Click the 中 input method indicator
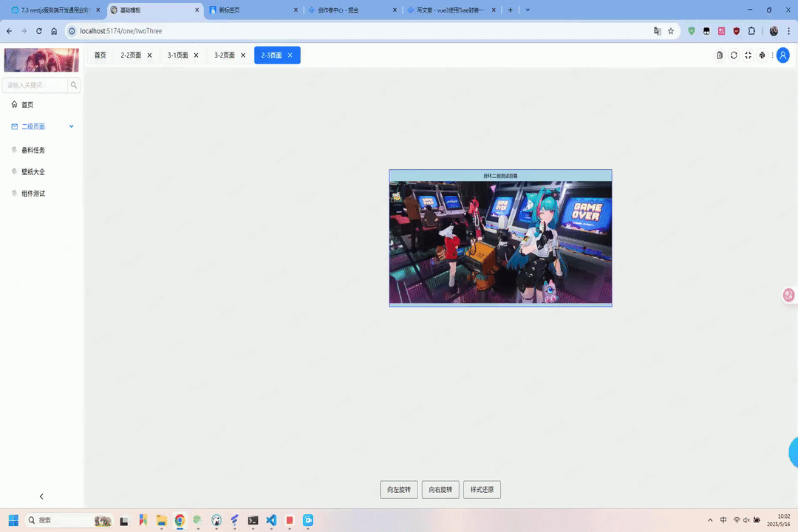Image resolution: width=798 pixels, height=532 pixels. coord(723,520)
